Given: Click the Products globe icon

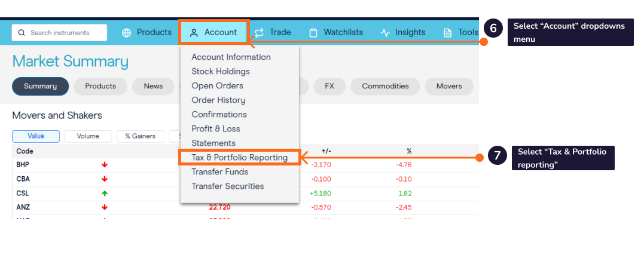Looking at the screenshot, I should (x=127, y=33).
